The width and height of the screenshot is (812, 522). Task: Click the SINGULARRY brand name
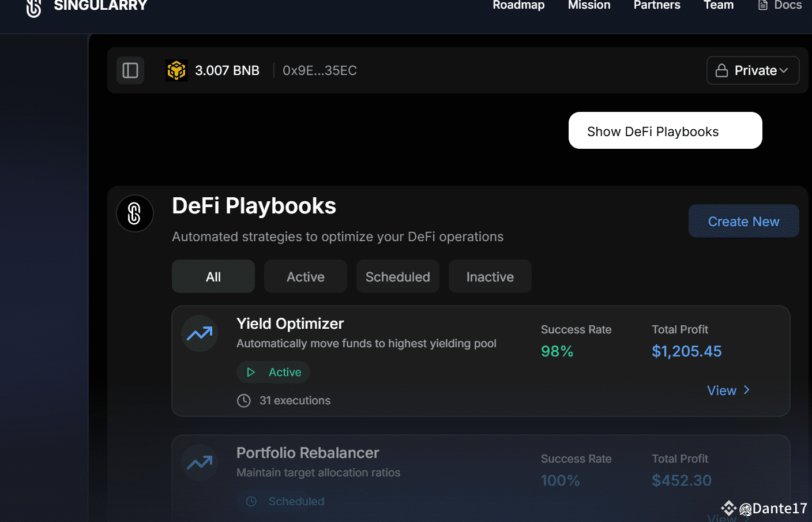[x=101, y=6]
